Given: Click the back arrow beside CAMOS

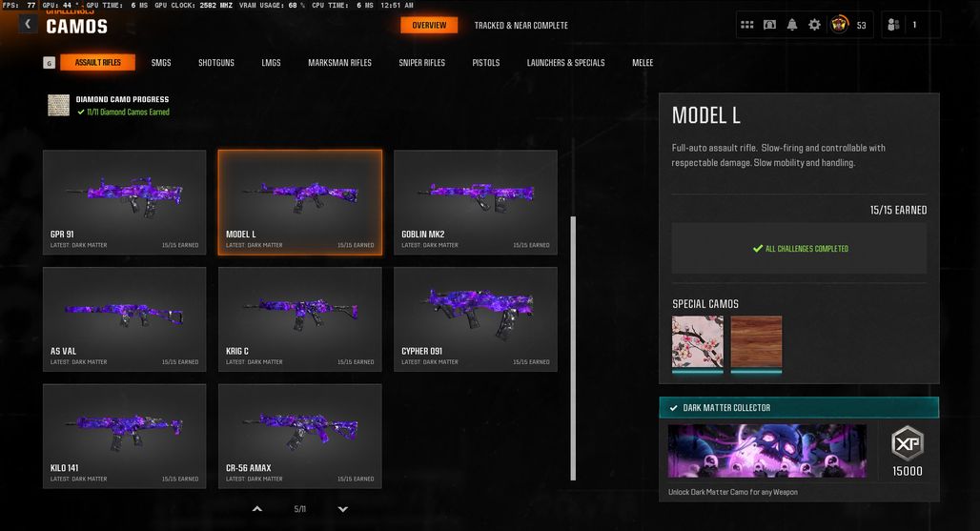Looking at the screenshot, I should 28,24.
